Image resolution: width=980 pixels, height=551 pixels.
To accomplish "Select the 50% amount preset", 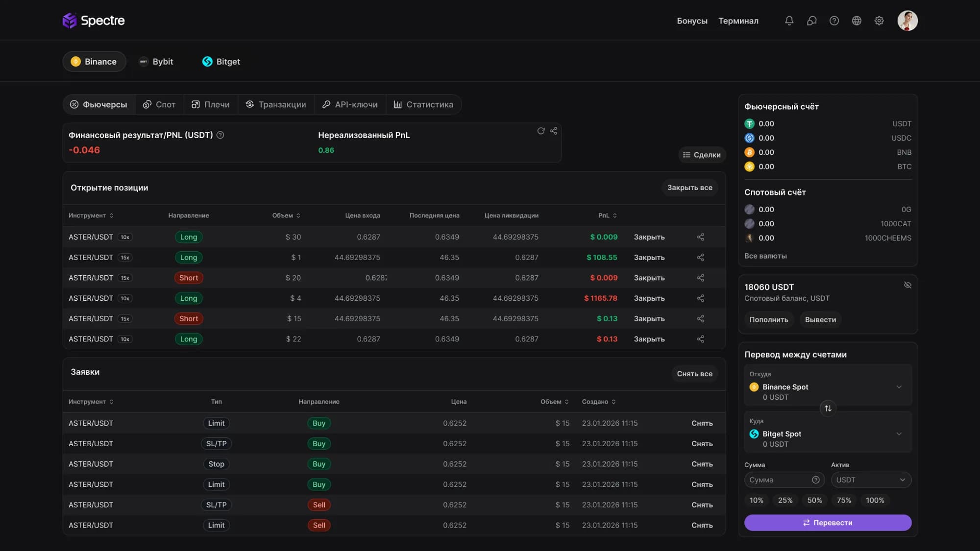I will 814,501.
